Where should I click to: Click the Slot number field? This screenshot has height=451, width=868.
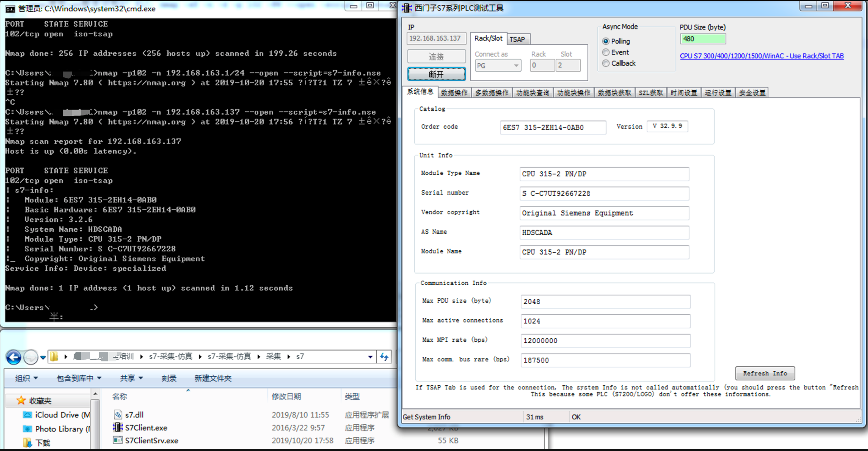568,66
